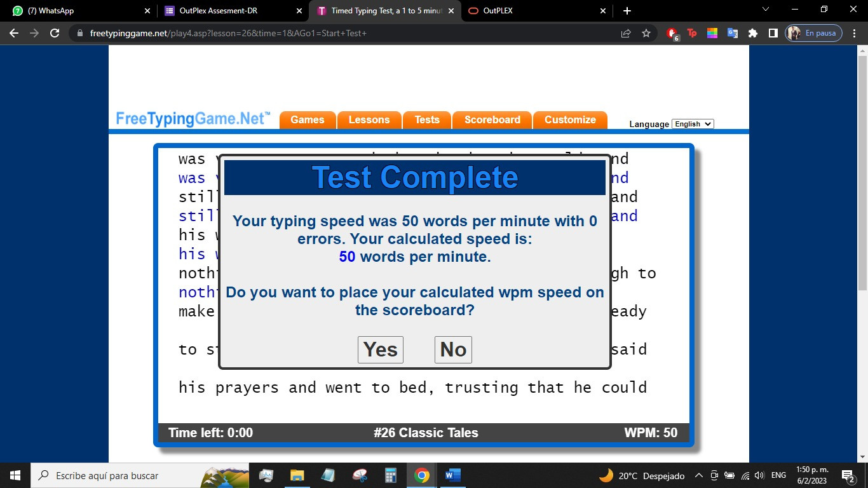
Task: Switch to Chrome in taskbar
Action: tap(421, 475)
